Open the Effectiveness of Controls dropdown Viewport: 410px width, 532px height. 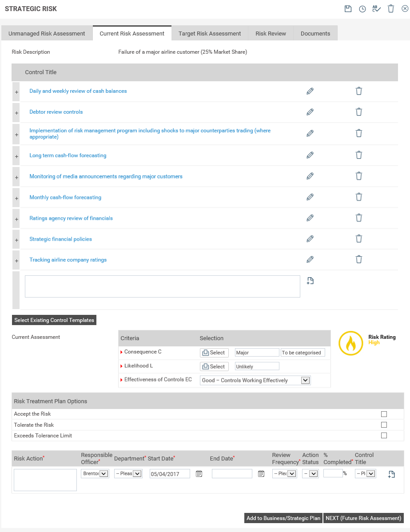(305, 380)
